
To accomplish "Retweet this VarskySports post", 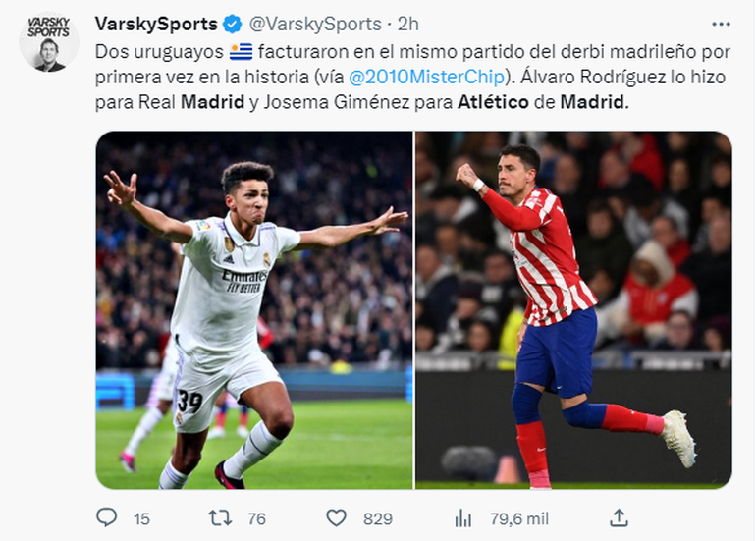I will point(220,518).
